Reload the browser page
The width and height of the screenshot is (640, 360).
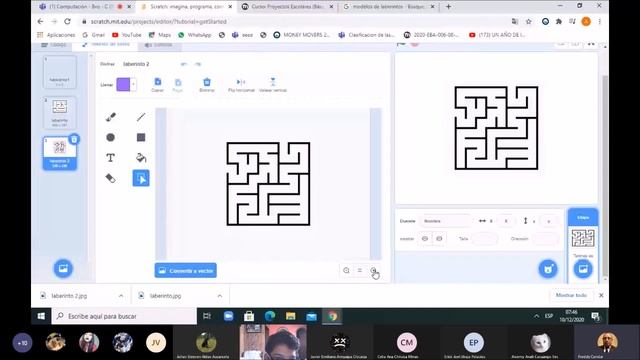point(68,21)
